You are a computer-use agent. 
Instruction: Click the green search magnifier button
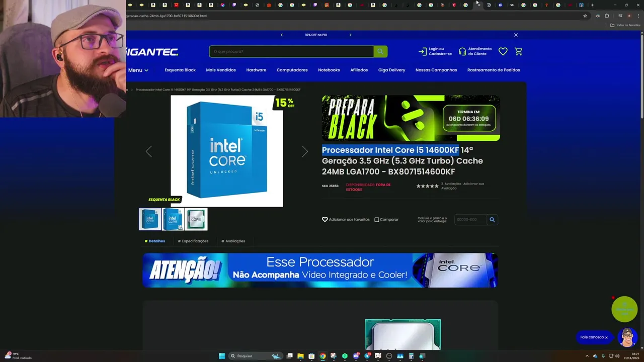coord(380,51)
